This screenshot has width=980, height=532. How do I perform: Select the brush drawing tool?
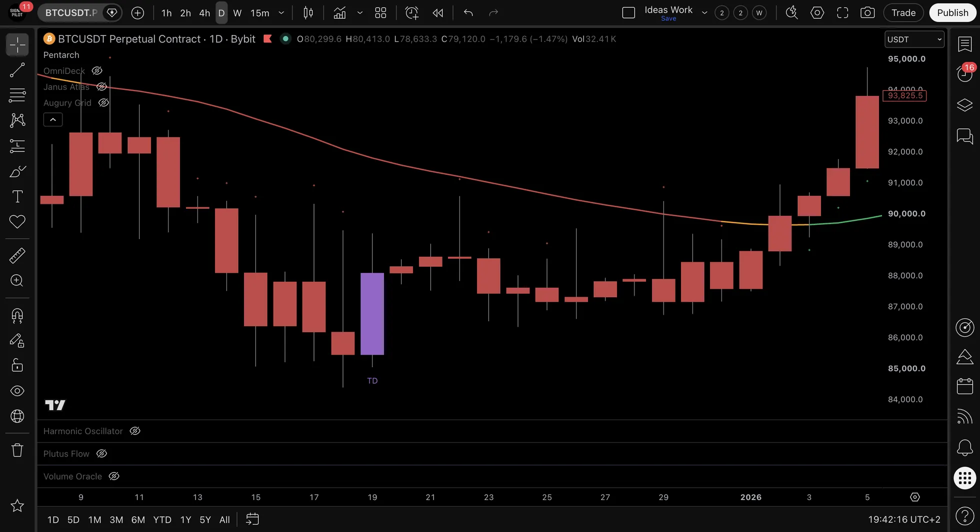(17, 171)
